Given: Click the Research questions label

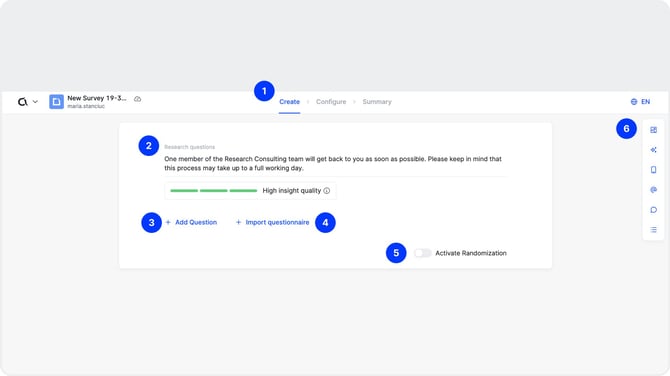Looking at the screenshot, I should [190, 147].
